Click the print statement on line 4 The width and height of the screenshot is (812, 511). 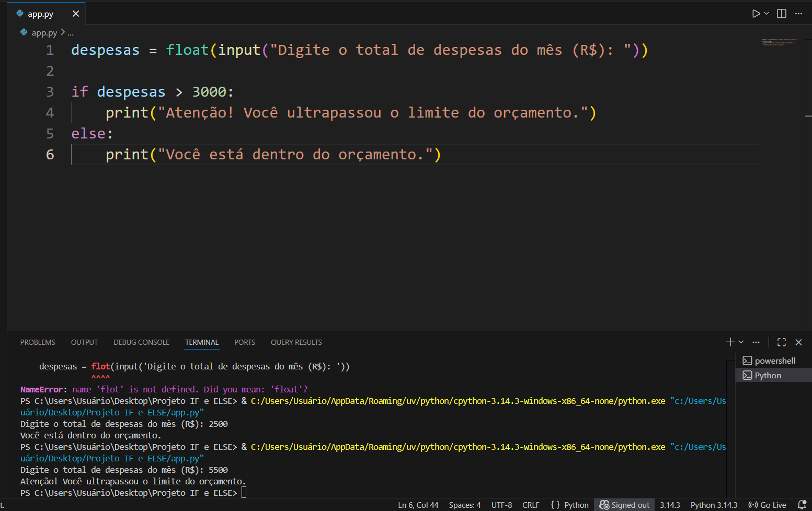tap(351, 113)
